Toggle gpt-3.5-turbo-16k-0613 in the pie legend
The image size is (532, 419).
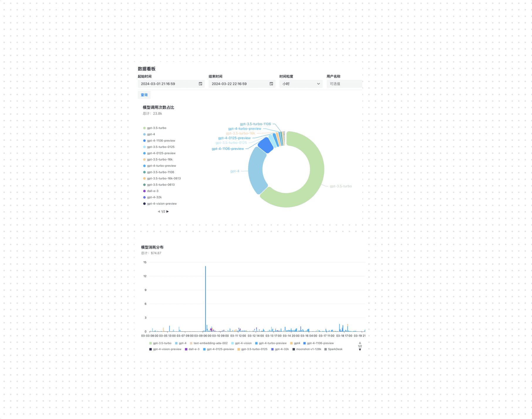(x=162, y=179)
